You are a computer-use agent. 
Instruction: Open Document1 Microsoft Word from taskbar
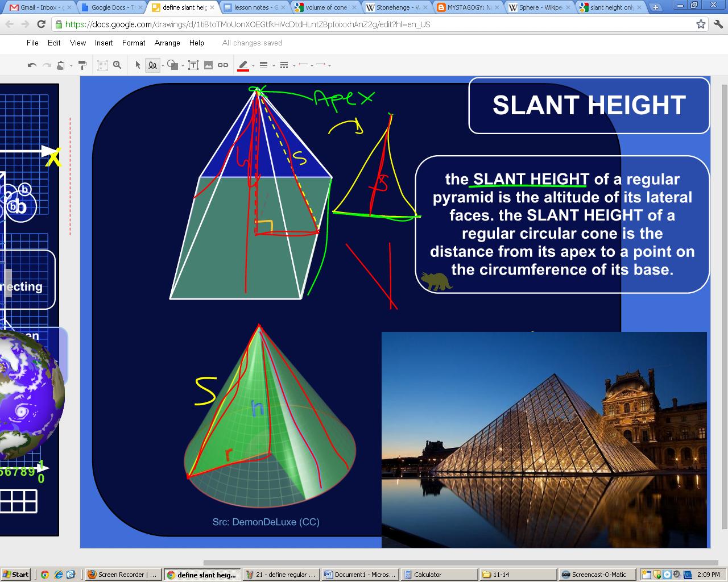[359, 575]
